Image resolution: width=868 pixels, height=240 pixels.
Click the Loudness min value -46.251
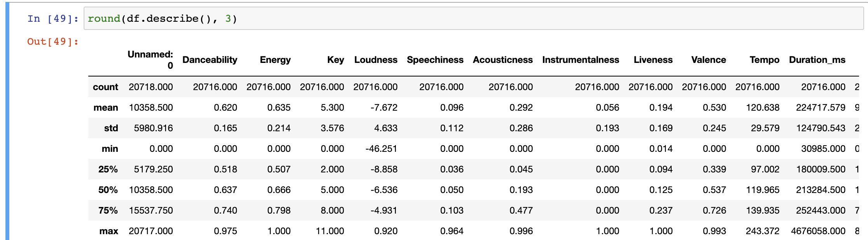[x=381, y=149]
